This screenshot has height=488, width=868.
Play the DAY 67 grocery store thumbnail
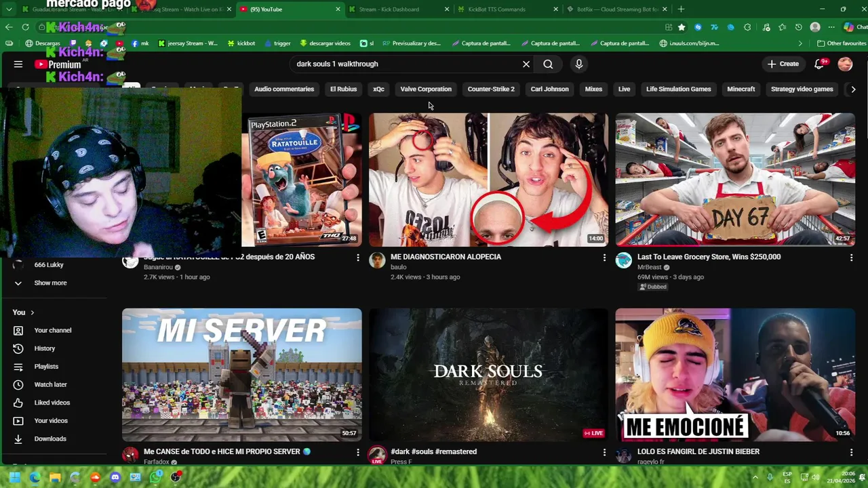coord(735,180)
